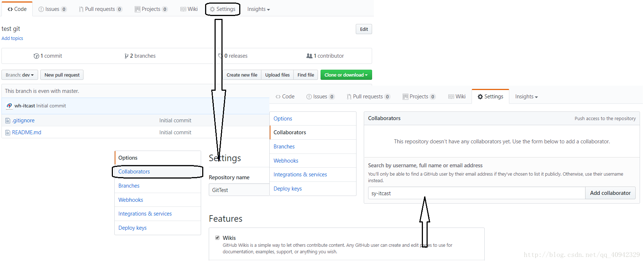Click the wh-itcast author avatar icon
The width and height of the screenshot is (644, 262).
coord(9,106)
